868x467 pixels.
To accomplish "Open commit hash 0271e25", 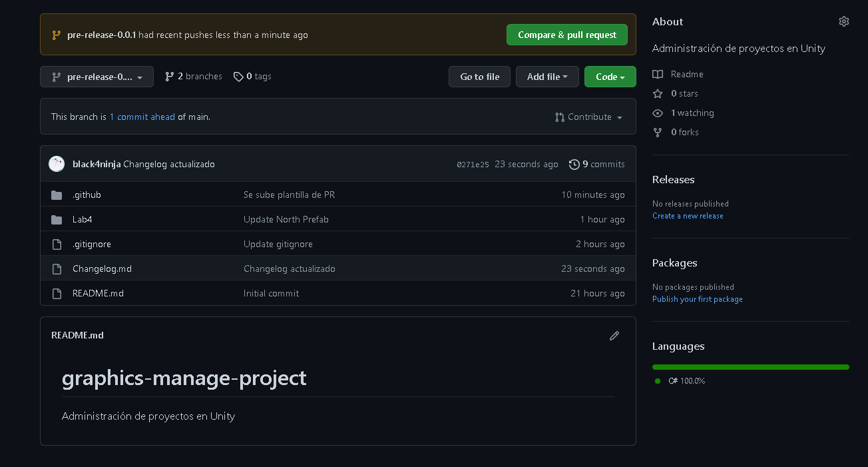I will point(473,165).
